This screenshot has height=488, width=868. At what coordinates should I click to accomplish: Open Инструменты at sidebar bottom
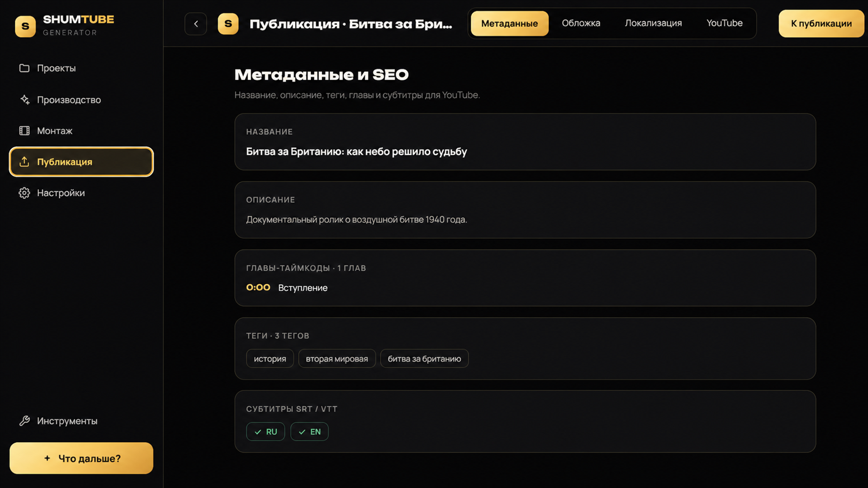(81, 421)
